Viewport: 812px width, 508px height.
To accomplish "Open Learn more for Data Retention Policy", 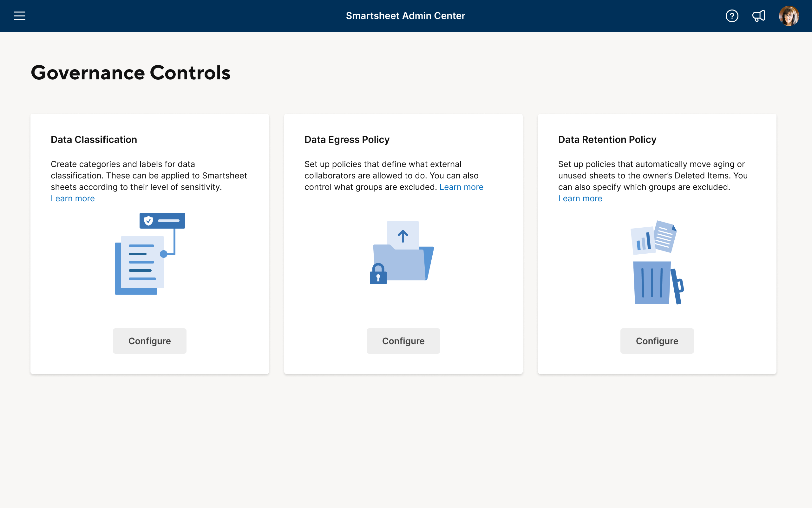I will click(x=580, y=198).
